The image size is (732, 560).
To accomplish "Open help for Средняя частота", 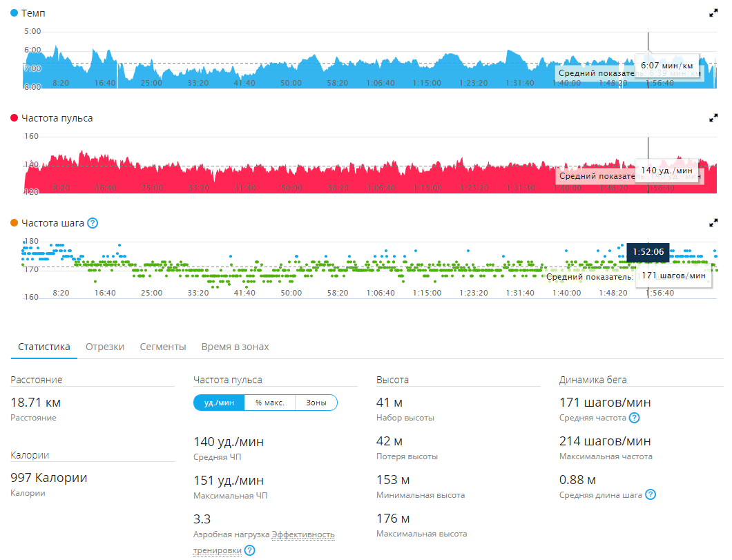I will [634, 418].
